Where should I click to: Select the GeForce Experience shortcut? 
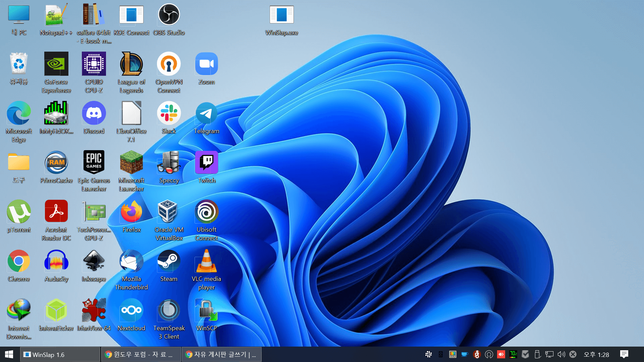tap(56, 72)
